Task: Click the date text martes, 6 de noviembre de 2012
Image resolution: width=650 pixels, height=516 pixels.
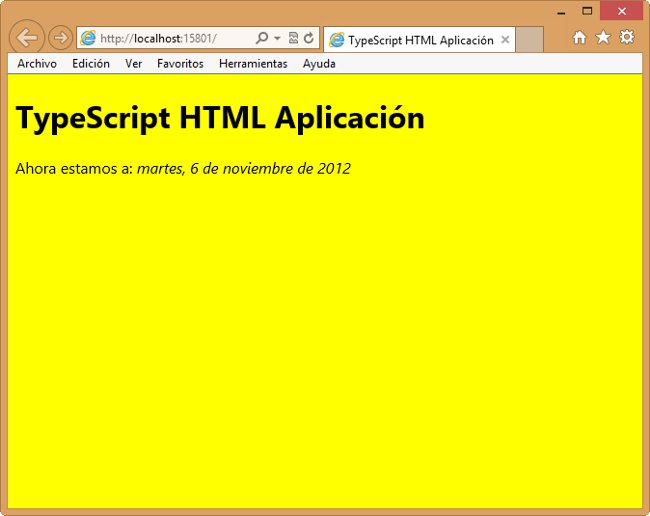Action: click(x=244, y=169)
